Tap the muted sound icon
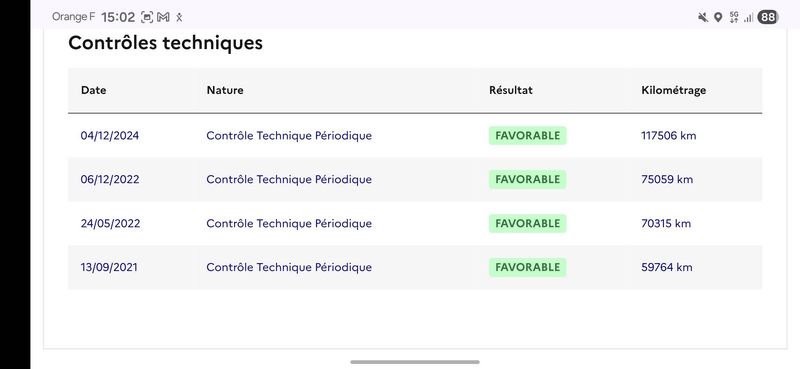Image resolution: width=800 pixels, height=369 pixels. pos(703,17)
